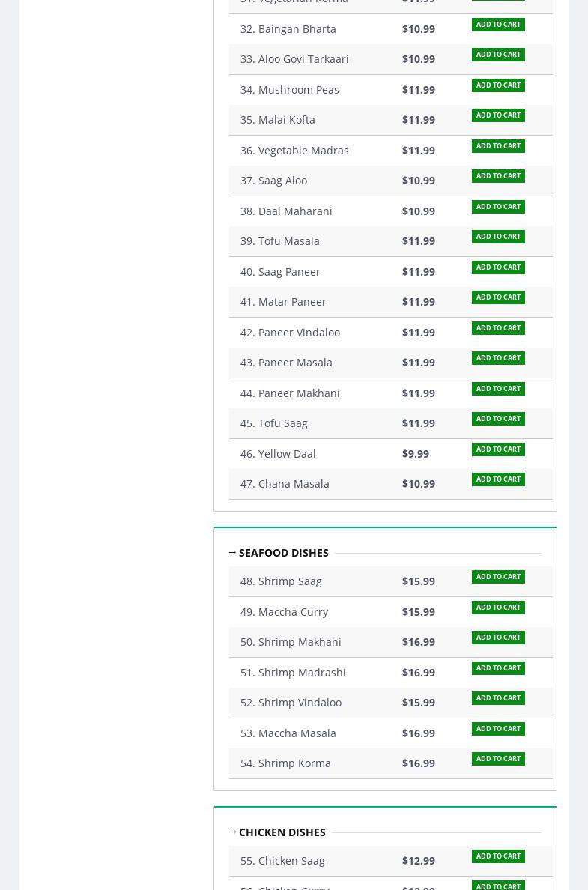Add Malai Kofta to cart

(x=498, y=115)
